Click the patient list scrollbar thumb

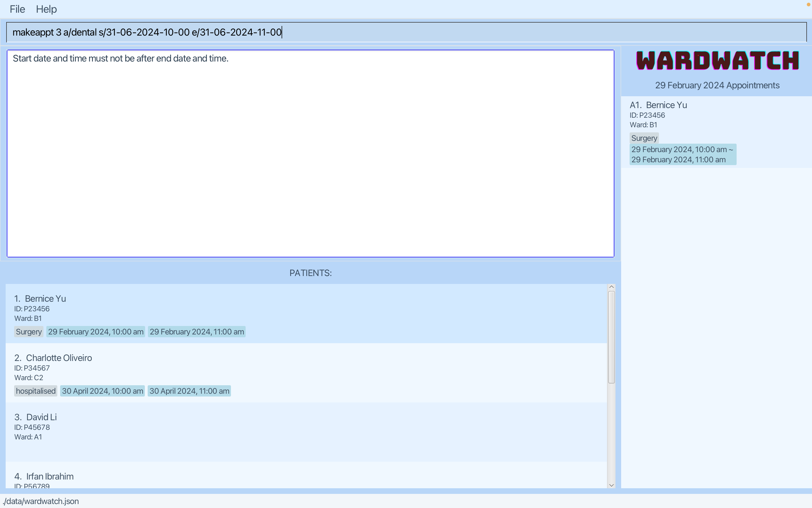click(x=611, y=337)
